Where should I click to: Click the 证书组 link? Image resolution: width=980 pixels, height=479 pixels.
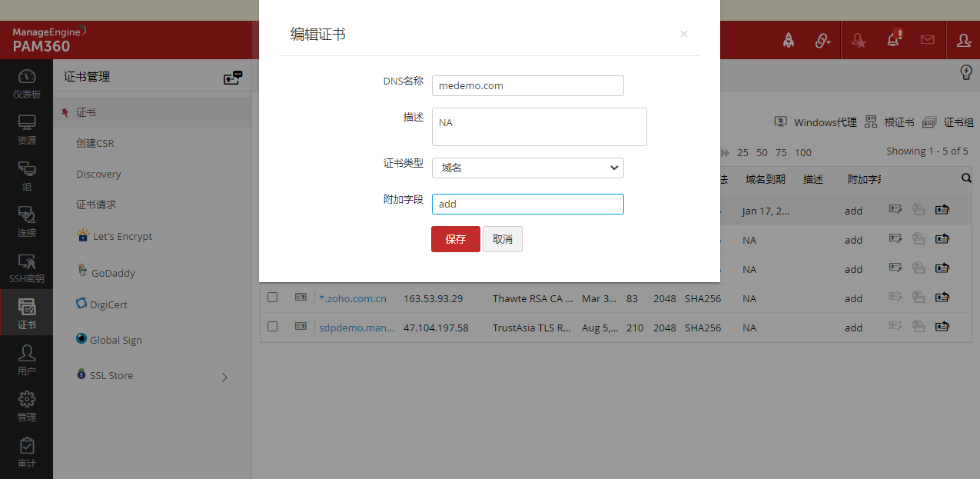958,122
